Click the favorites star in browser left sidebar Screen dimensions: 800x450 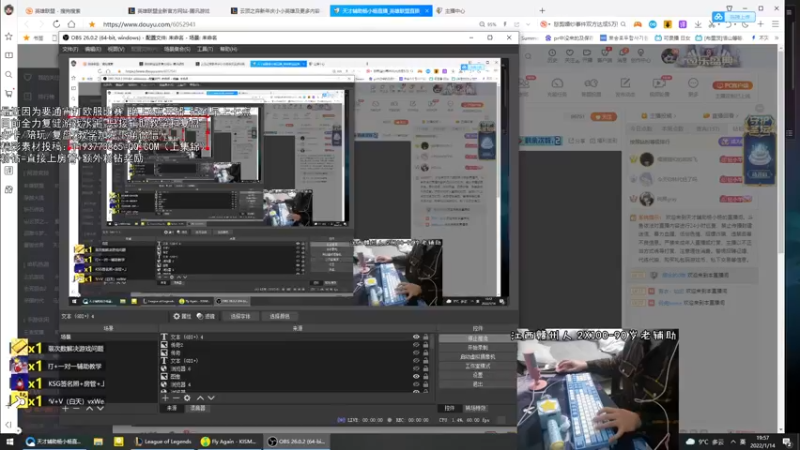[x=9, y=36]
